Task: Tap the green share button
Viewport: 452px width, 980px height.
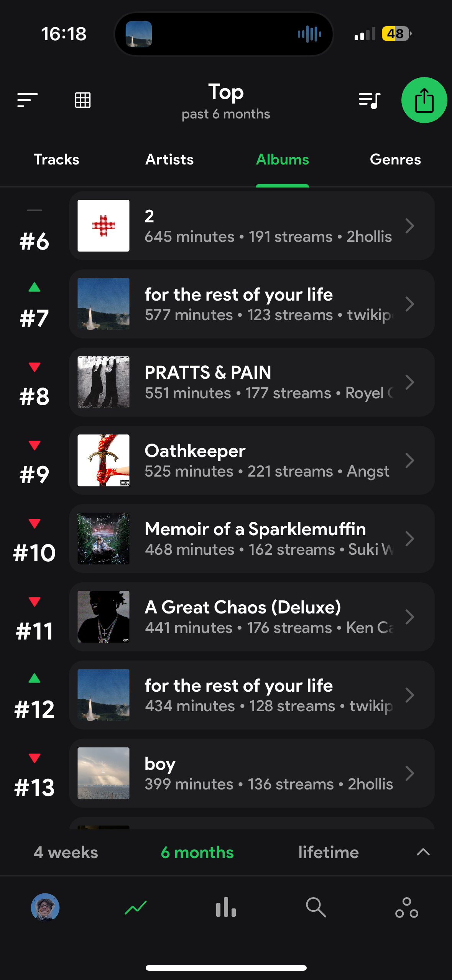Action: coord(424,100)
